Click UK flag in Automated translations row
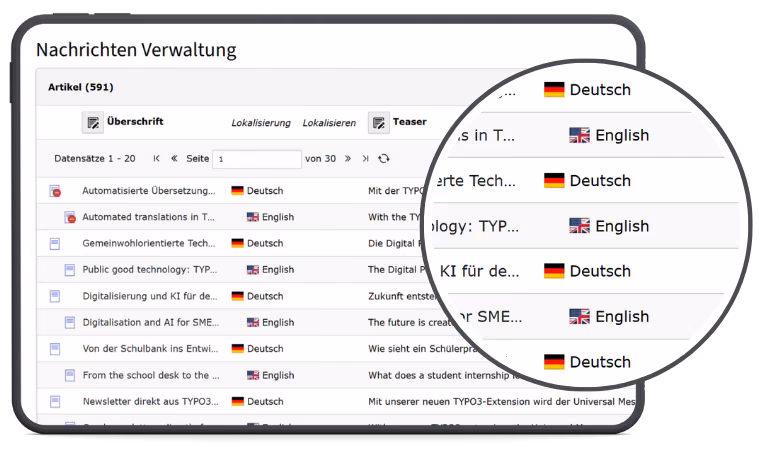Image resolution: width=760 pixels, height=450 pixels. [x=253, y=217]
